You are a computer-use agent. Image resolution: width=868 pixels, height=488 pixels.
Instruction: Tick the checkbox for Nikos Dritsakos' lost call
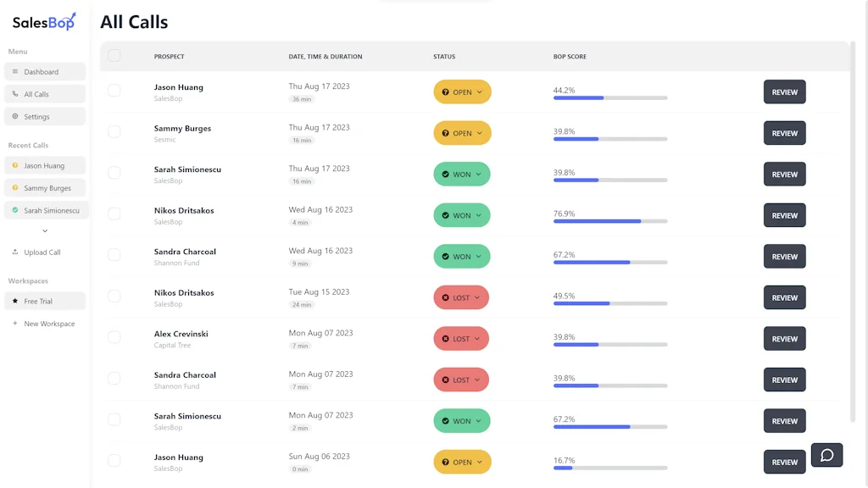[114, 297]
